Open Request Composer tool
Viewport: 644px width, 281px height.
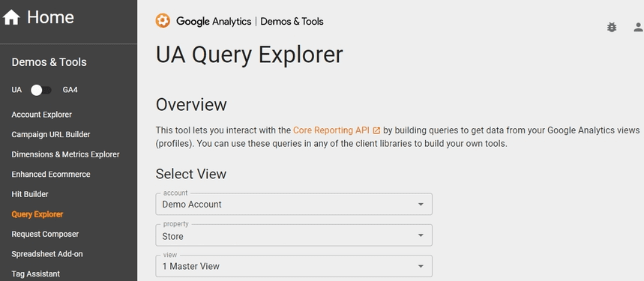coord(45,235)
